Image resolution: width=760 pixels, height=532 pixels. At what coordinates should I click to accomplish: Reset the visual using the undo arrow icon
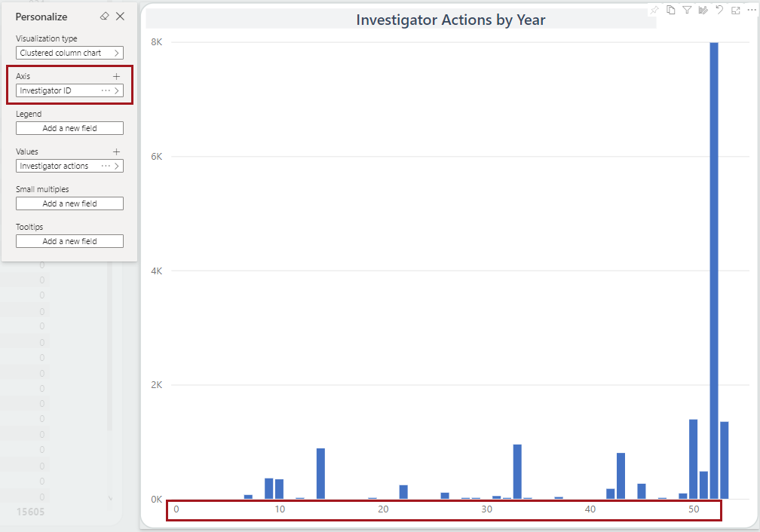720,10
